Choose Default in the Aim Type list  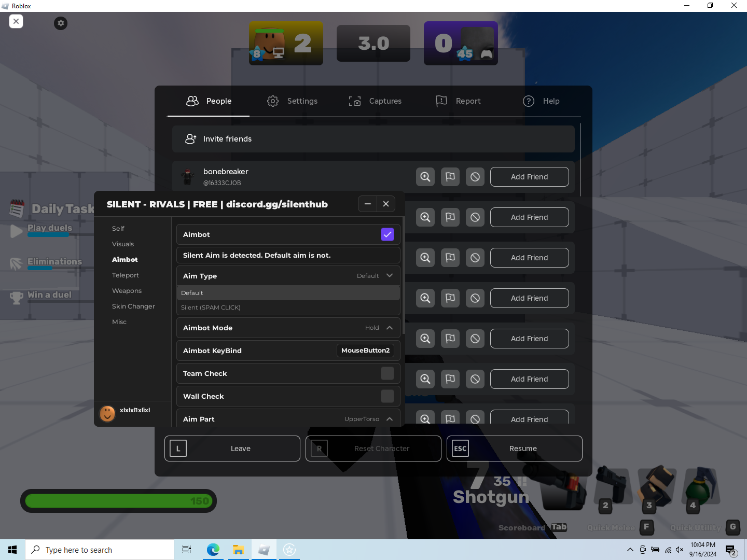point(288,293)
